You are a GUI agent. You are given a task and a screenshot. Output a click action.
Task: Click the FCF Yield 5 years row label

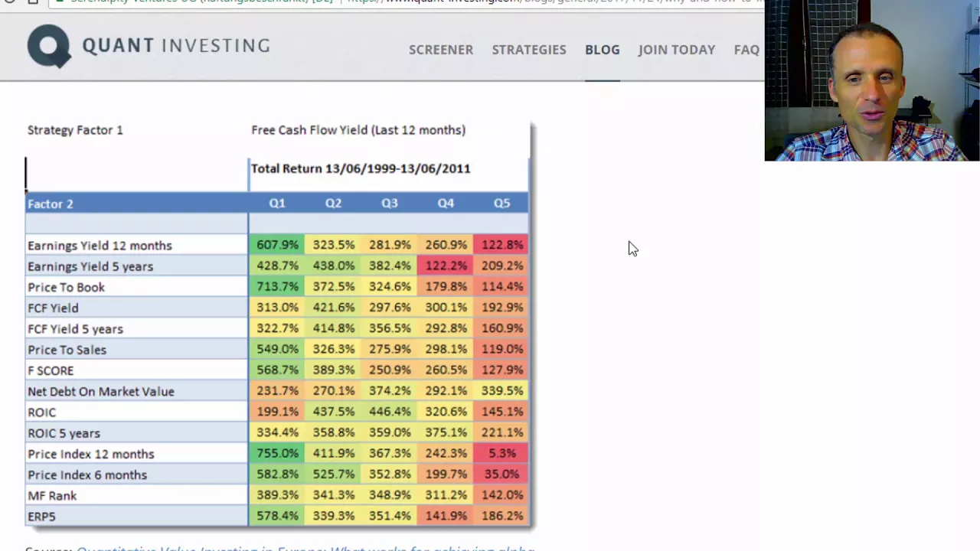click(75, 329)
